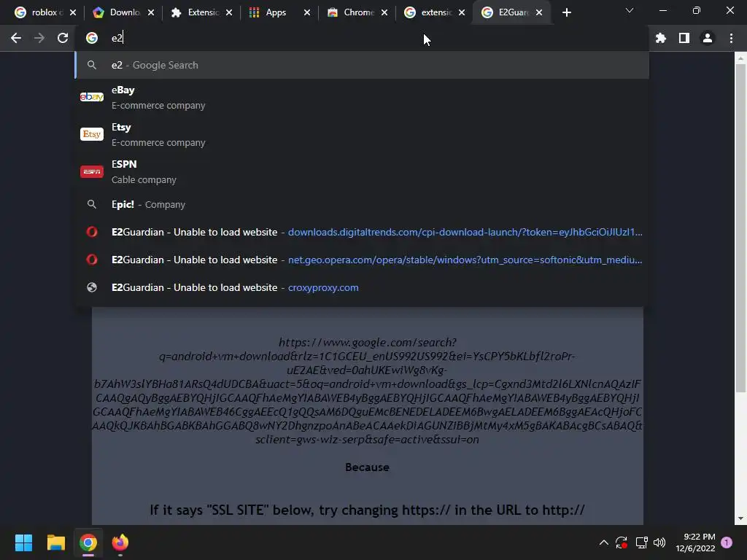Click the page's vertical scrollbar
Image resolution: width=747 pixels, height=560 pixels.
740,228
